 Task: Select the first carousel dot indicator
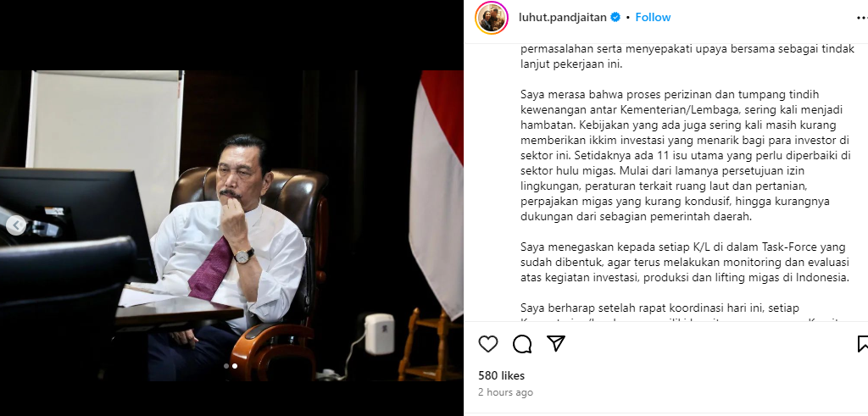[x=225, y=366]
